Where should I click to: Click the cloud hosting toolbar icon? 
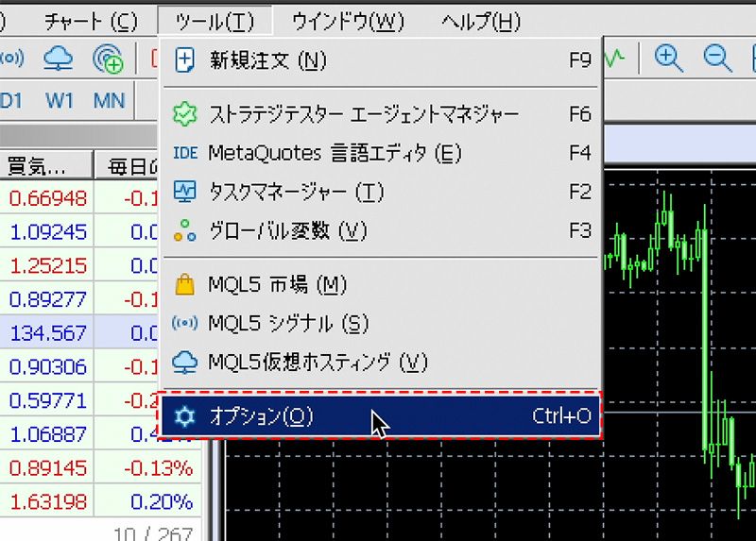tap(60, 59)
